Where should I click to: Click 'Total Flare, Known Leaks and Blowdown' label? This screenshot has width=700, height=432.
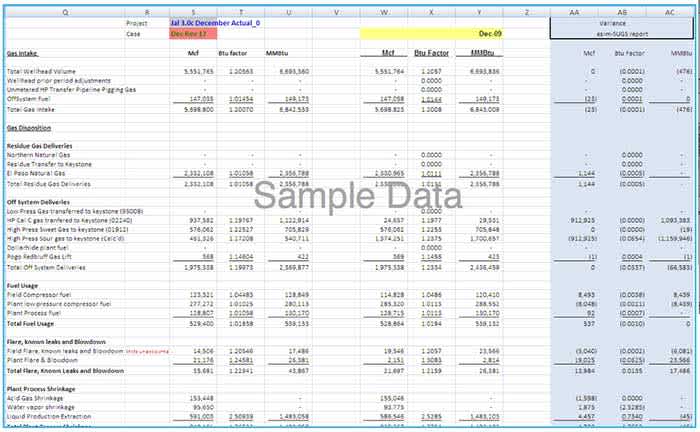click(x=65, y=371)
